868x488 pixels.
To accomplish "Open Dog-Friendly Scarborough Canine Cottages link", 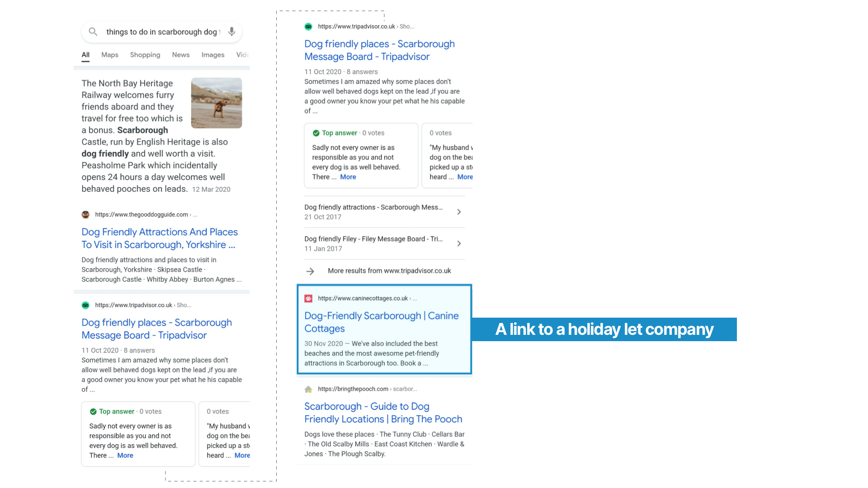I will 382,322.
